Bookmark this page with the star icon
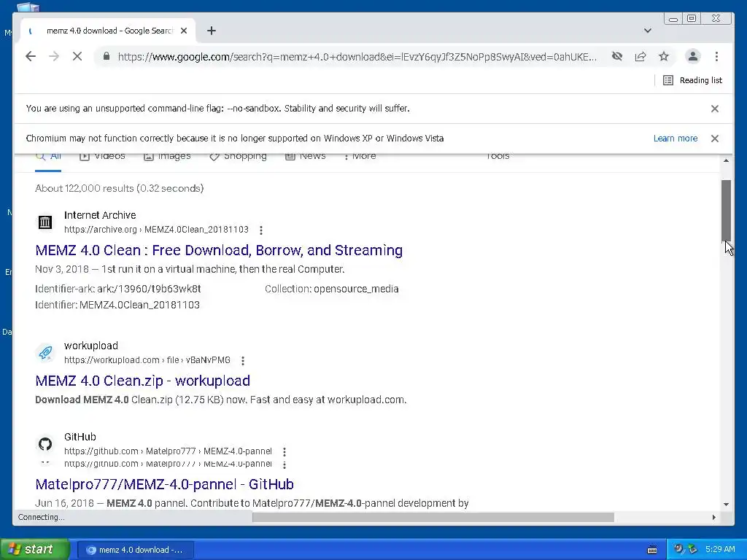Viewport: 747px width, 560px height. click(x=664, y=57)
